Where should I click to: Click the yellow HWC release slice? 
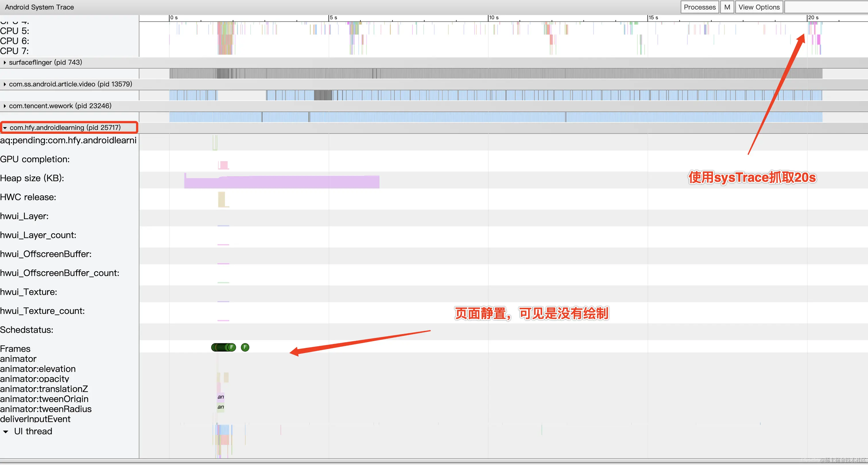(x=222, y=200)
